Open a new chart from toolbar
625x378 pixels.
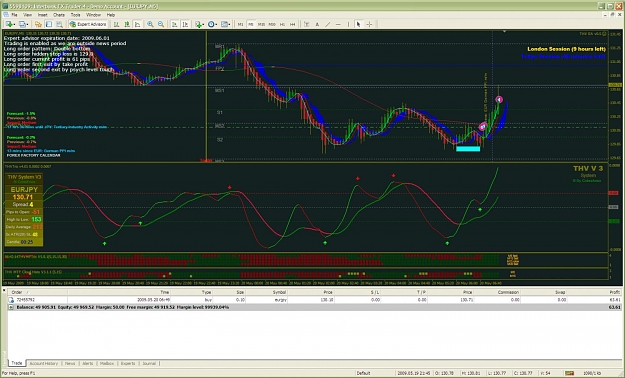coord(9,24)
